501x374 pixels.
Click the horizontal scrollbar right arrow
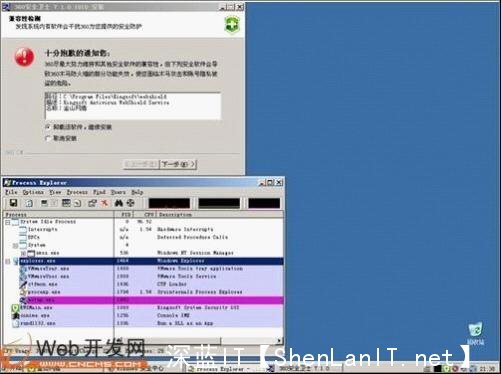[x=279, y=341]
